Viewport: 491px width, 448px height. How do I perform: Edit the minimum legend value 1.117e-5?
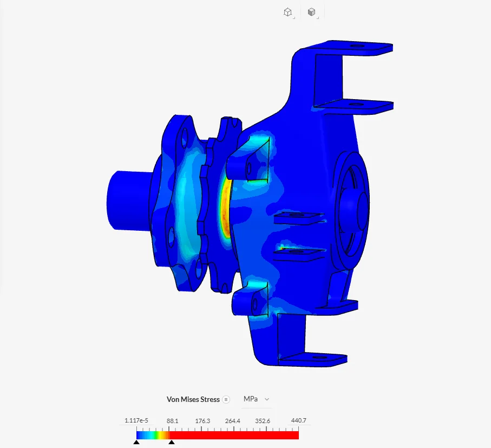[x=136, y=420]
